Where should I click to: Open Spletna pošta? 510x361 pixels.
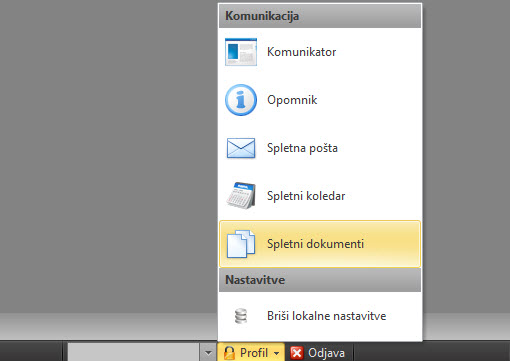(320, 148)
